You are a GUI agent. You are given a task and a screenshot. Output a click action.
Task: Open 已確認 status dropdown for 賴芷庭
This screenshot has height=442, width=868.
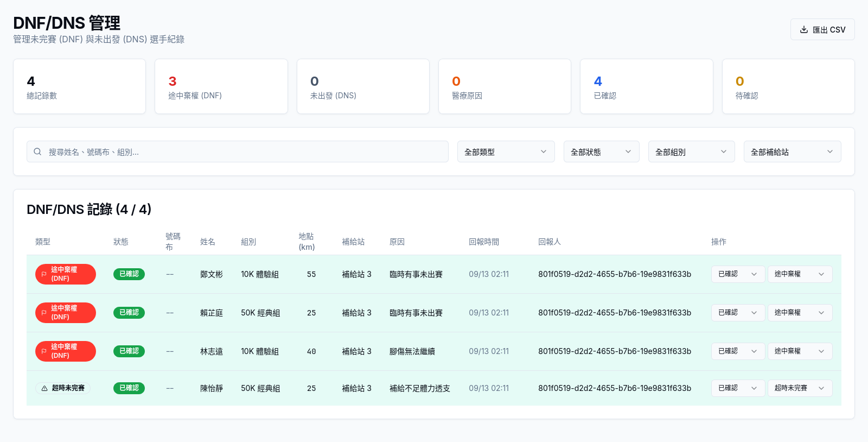tap(738, 313)
